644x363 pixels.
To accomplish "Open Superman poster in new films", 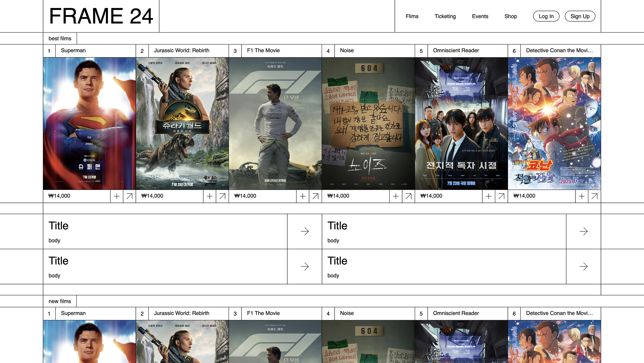I will [90, 342].
